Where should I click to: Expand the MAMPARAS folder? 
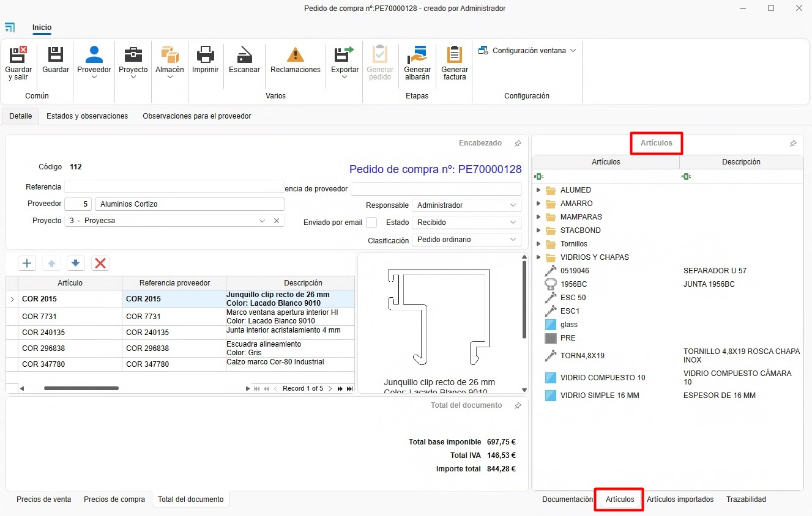click(x=538, y=217)
